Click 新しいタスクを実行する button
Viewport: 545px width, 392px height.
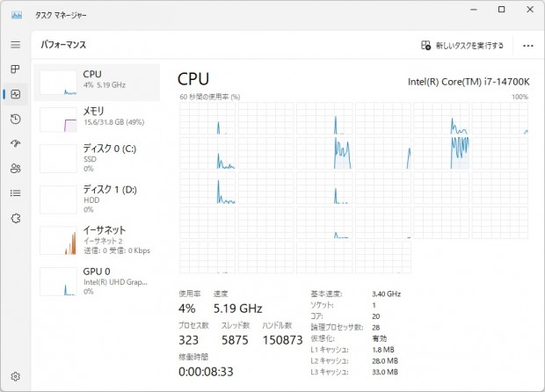point(463,45)
